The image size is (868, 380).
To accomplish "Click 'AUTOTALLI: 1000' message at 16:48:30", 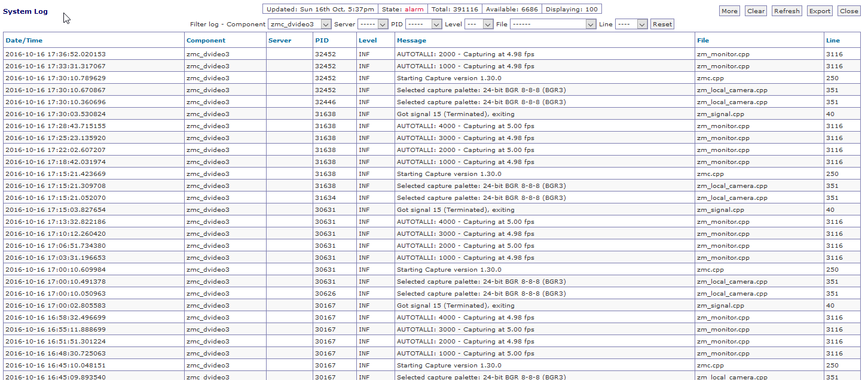I will click(x=466, y=354).
